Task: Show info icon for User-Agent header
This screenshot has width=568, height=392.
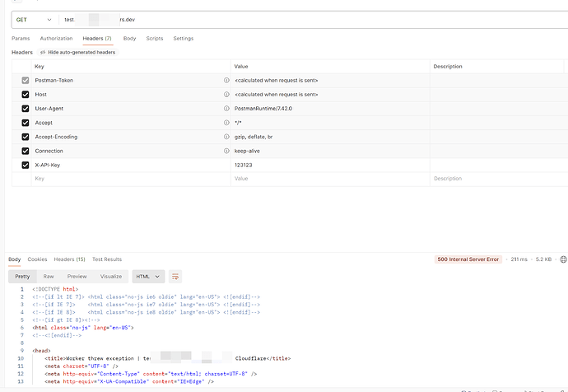Action: pos(226,109)
